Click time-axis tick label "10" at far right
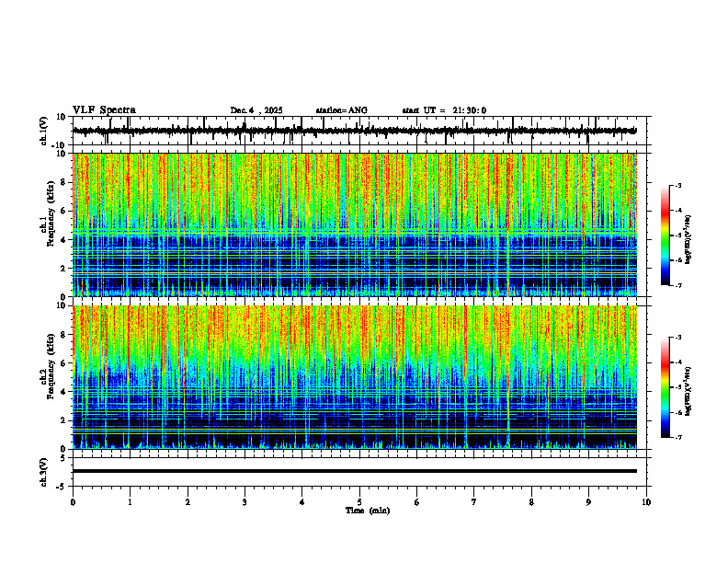The width and height of the screenshot is (728, 563). (646, 502)
